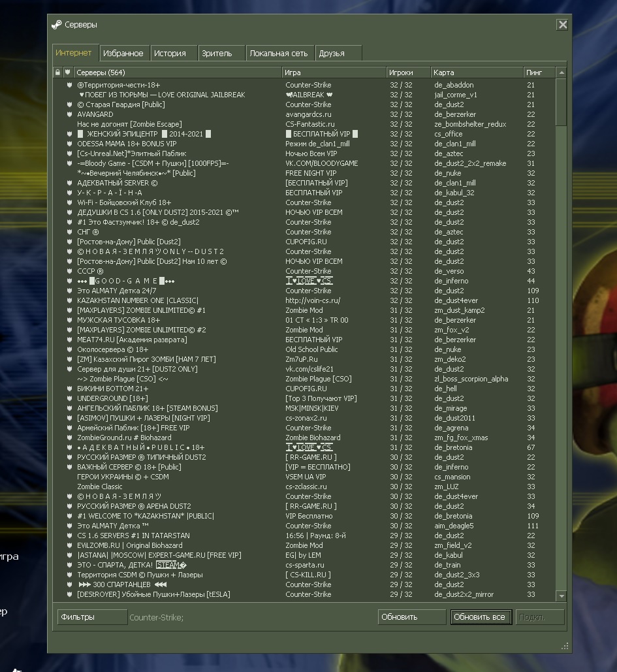
Task: Click VAC shield icon of UNDERGROUND [18+] server
Action: 69,398
